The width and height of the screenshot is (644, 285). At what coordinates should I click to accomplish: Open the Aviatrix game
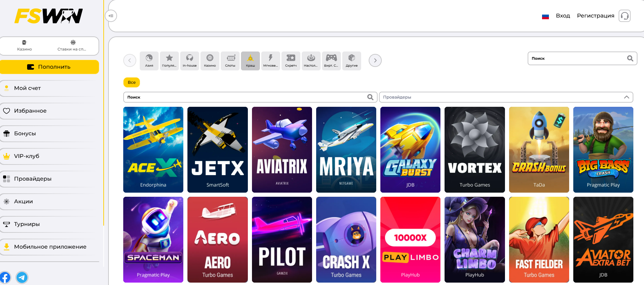click(282, 150)
